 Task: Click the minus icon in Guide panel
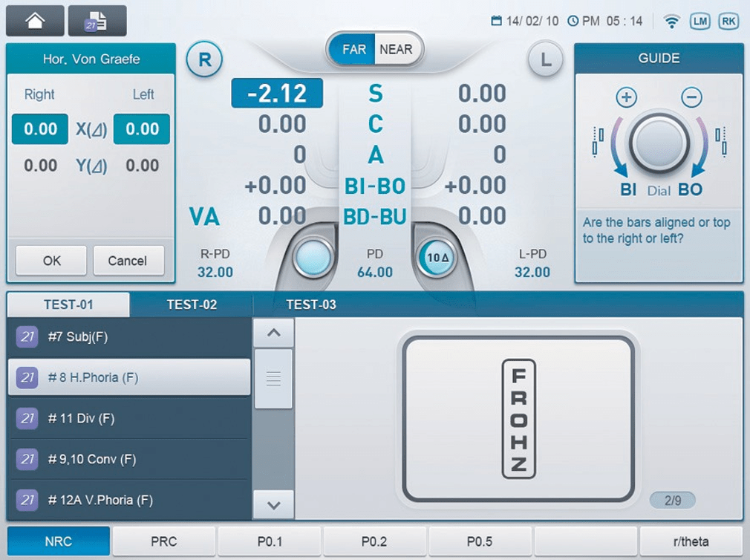coord(691,97)
